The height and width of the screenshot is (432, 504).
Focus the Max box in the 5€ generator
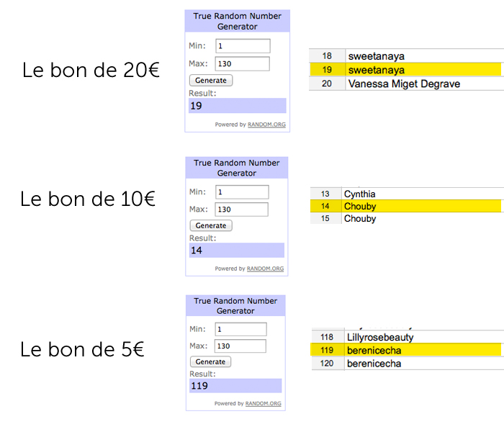[x=240, y=346]
